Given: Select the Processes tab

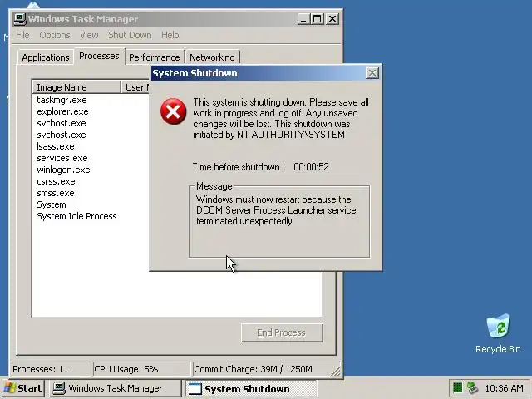Looking at the screenshot, I should (99, 56).
